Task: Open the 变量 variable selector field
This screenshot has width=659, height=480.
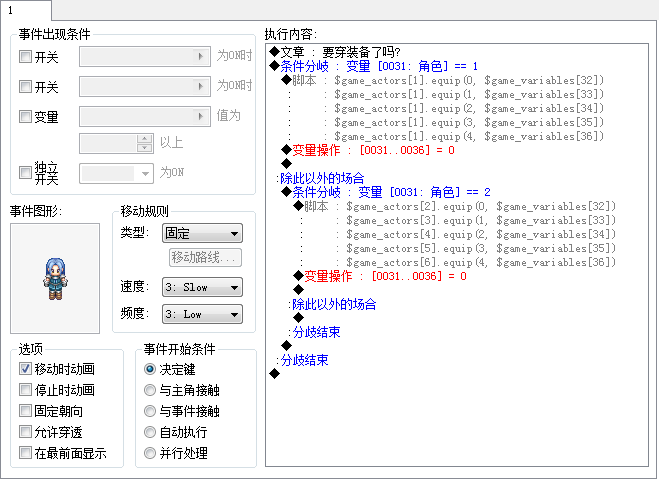Action: point(145,116)
